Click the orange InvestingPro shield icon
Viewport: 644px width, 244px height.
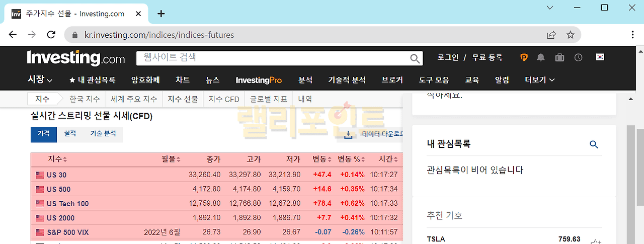[x=524, y=58]
